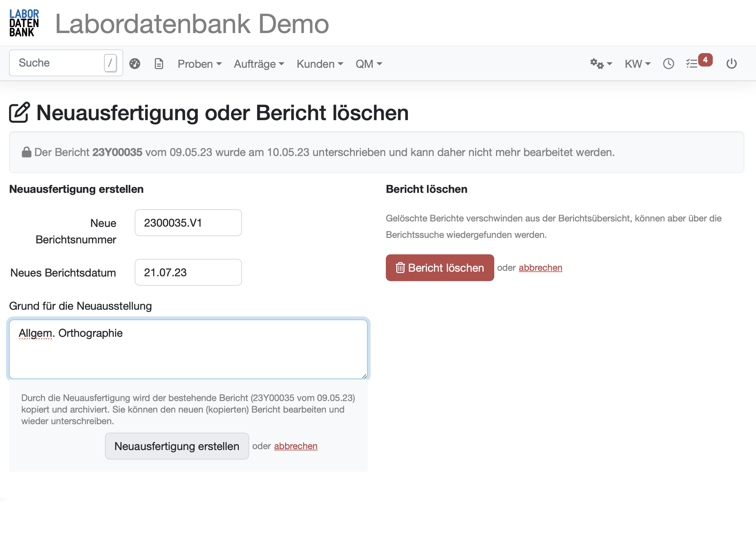Open the QM dropdown menu

[368, 64]
